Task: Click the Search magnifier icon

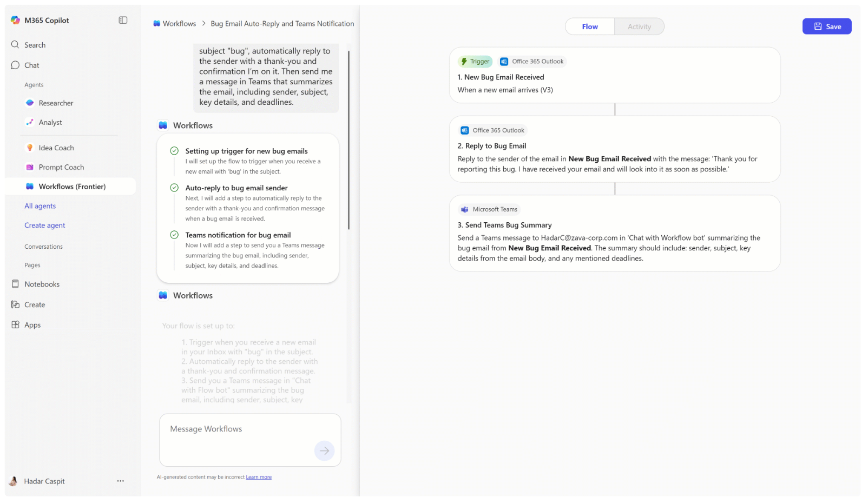Action: [15, 45]
